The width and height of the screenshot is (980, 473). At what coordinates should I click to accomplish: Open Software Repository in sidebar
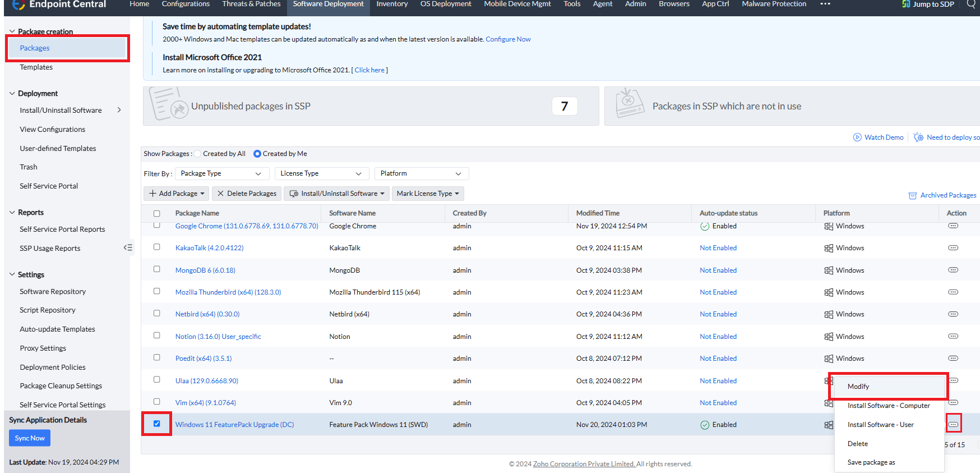point(53,292)
